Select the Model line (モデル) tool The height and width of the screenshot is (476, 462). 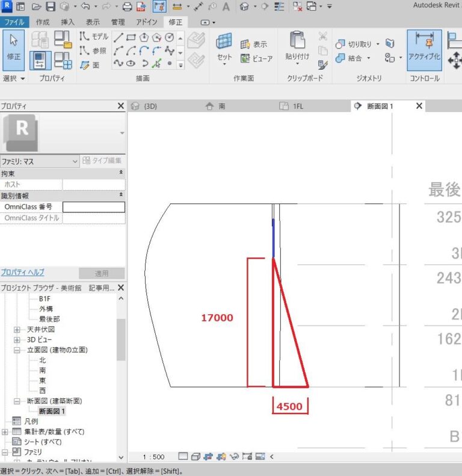click(x=94, y=37)
